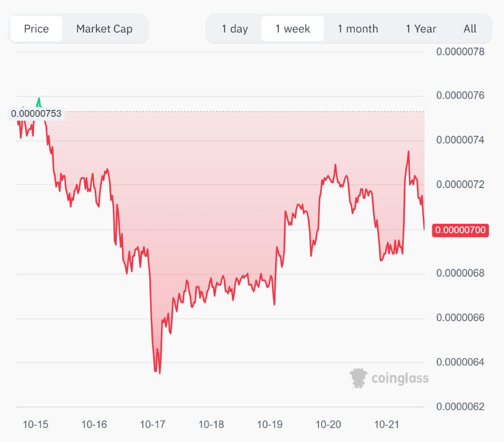
Task: Click the red current price badge 0.00000700
Action: (x=459, y=230)
